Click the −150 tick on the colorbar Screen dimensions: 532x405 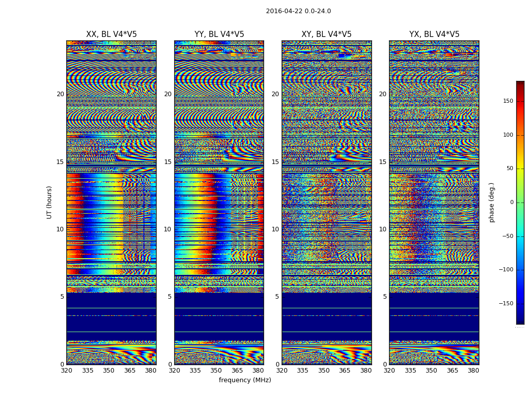[x=506, y=303]
